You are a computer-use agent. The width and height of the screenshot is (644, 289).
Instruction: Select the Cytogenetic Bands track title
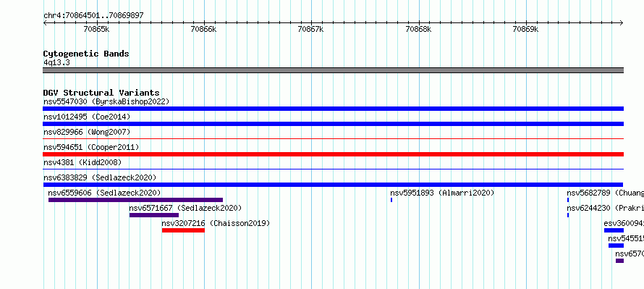86,54
